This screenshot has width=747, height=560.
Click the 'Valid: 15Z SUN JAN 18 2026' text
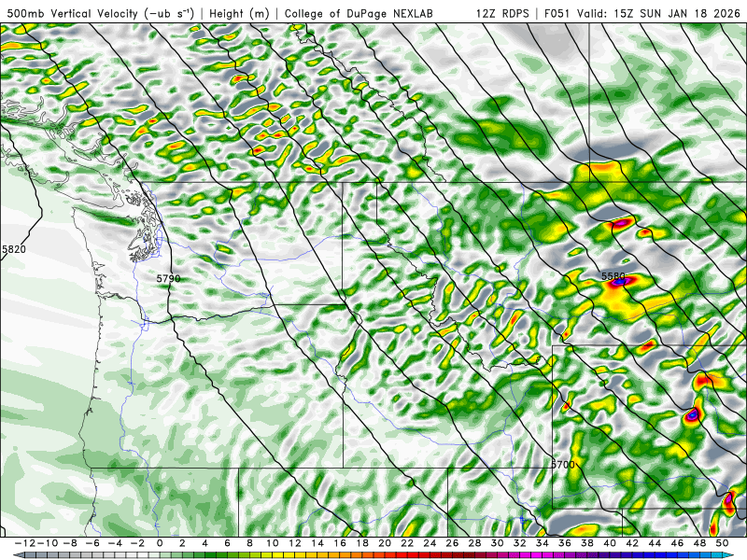click(658, 13)
